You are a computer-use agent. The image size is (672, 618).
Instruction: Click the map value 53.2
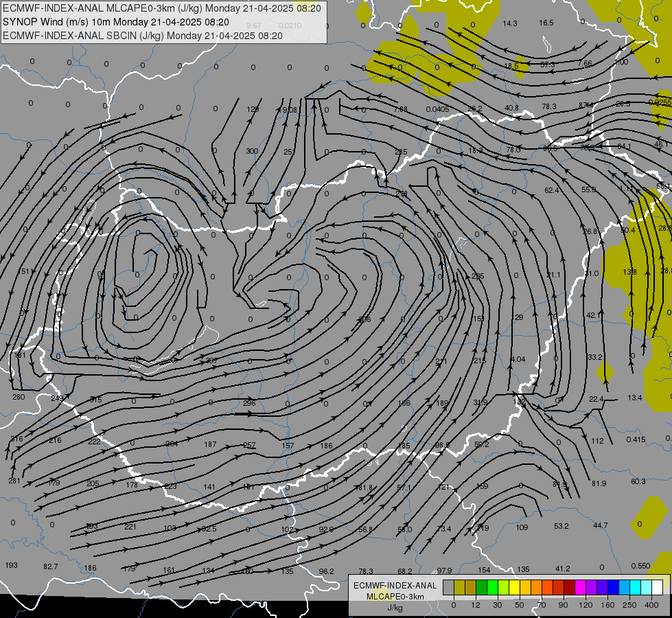(561, 526)
